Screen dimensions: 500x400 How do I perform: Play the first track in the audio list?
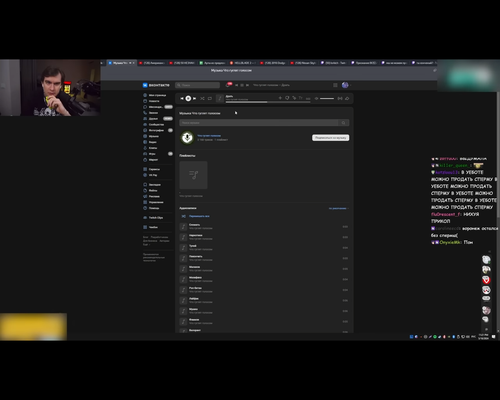(264, 227)
